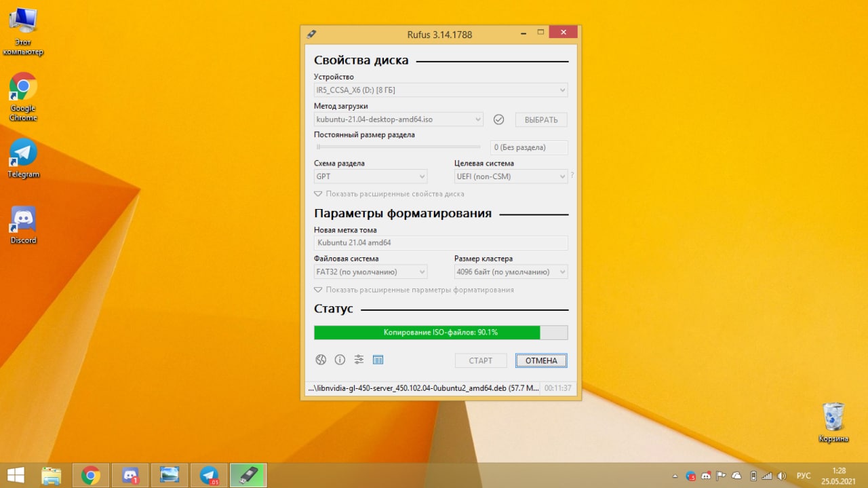Image resolution: width=868 pixels, height=488 pixels.
Task: Open Action Center flag tray icon
Action: tap(722, 476)
